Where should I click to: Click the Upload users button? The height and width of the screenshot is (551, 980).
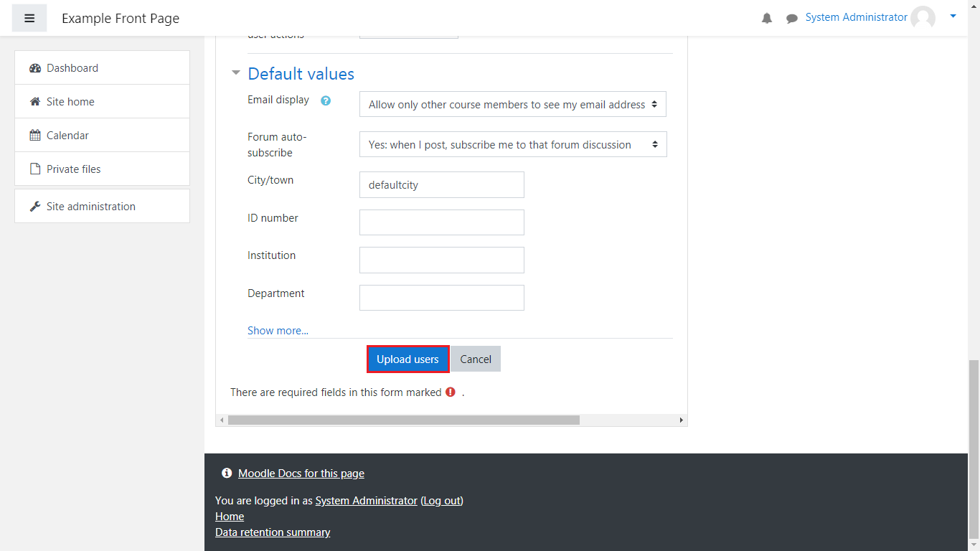407,359
